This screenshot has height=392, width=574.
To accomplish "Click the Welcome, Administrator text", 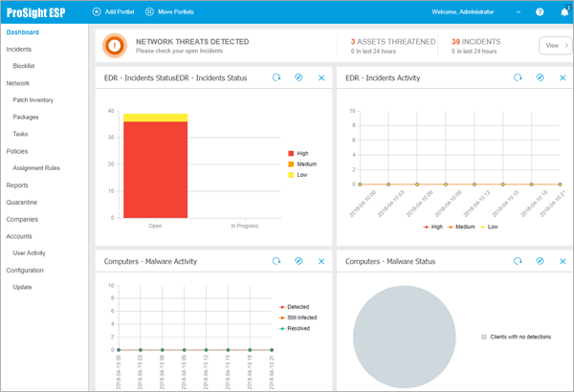I will click(x=463, y=11).
